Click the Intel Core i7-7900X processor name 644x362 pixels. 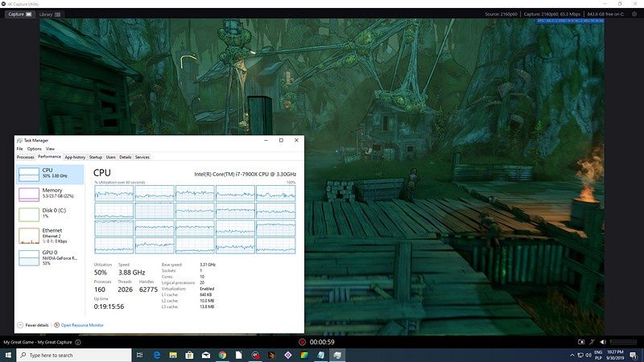[246, 174]
